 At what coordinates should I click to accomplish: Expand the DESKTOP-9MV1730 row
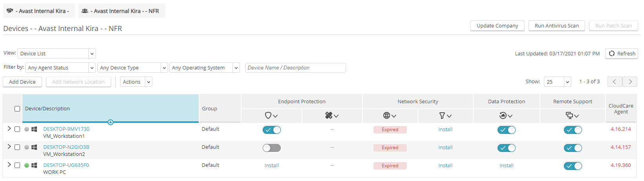[9, 128]
